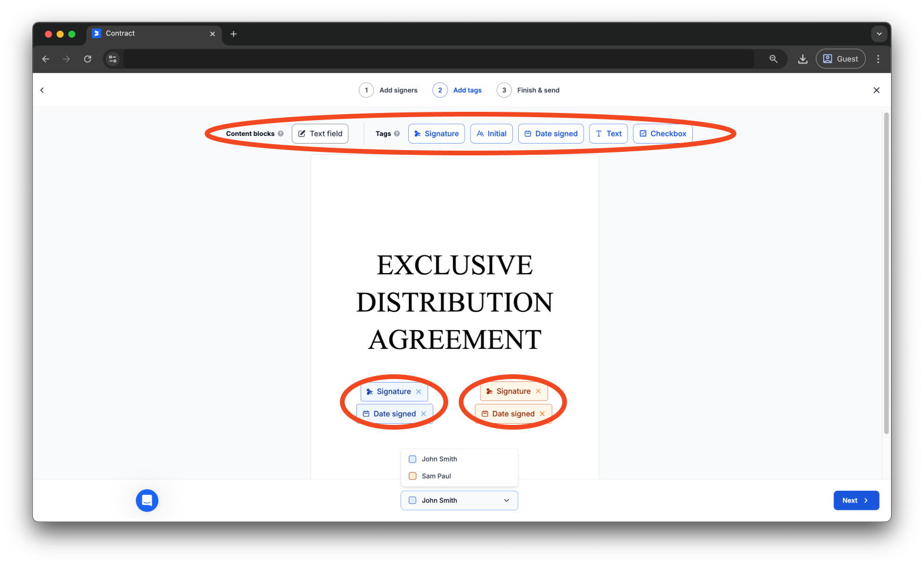Open browser downloads

tap(803, 59)
